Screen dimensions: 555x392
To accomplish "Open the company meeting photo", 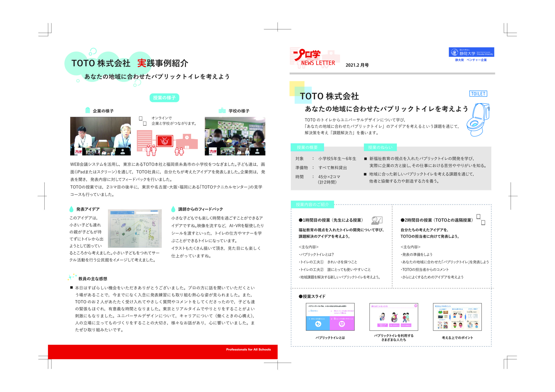I will click(x=100, y=136).
